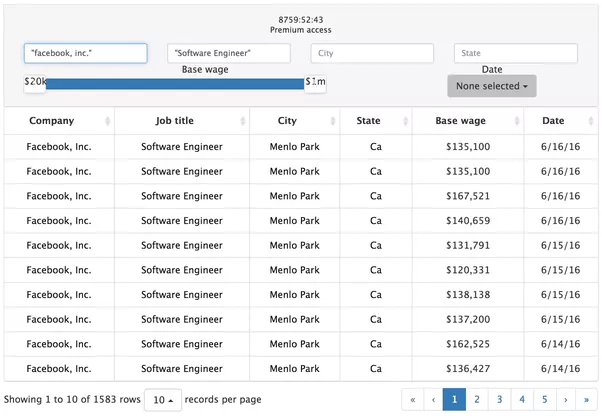Click the 8759:52:43 timer text
Screen dimensions: 602x416
click(x=301, y=20)
